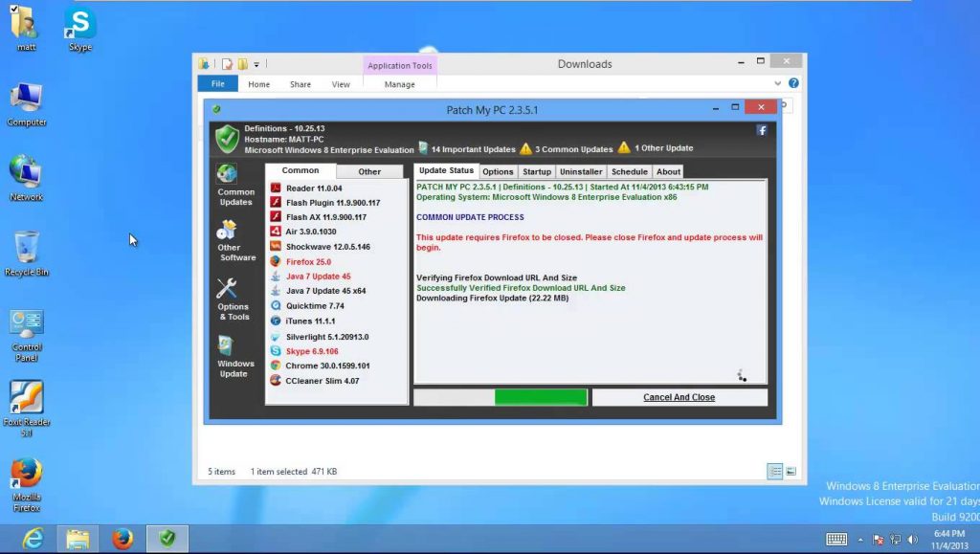Click the Java 7 Update 45 x64 icon
980x554 pixels.
[x=276, y=291]
